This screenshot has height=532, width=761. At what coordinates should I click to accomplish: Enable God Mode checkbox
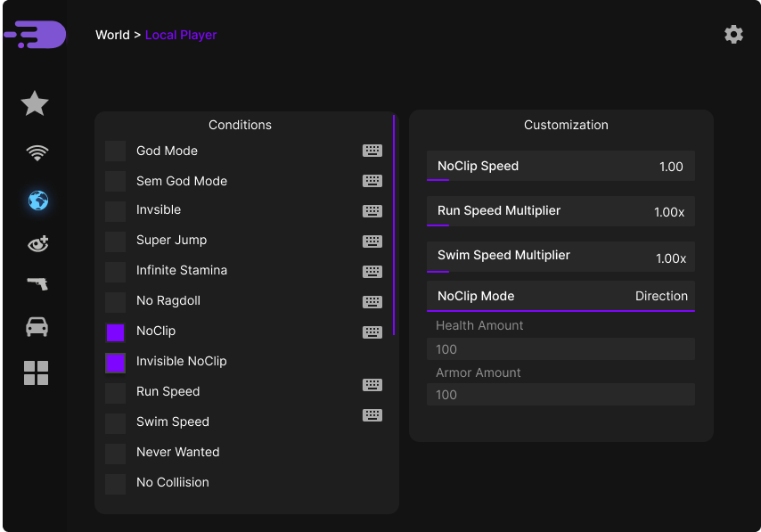116,151
